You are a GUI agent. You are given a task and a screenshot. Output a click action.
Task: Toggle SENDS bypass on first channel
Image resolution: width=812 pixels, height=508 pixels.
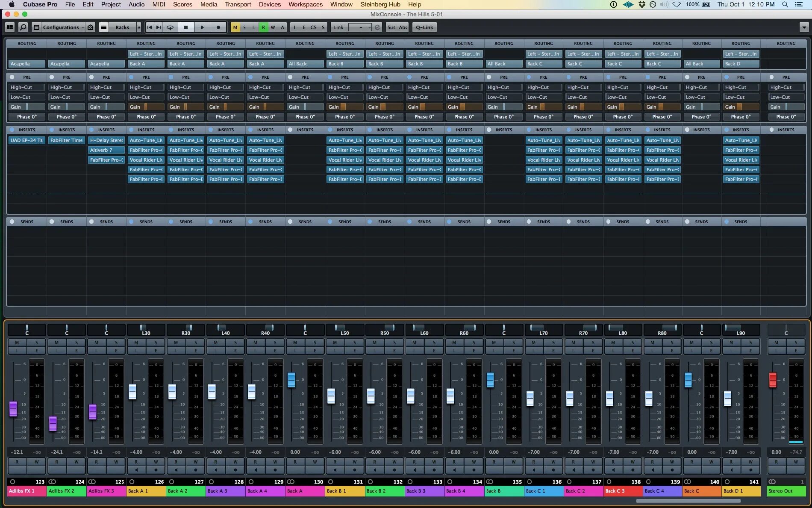pos(12,222)
